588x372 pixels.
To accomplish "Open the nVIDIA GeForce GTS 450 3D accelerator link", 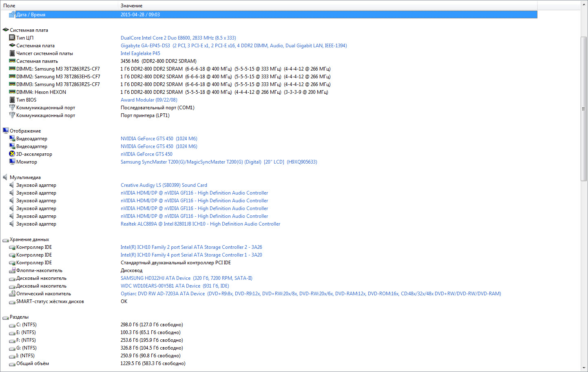I will pyautogui.click(x=146, y=154).
